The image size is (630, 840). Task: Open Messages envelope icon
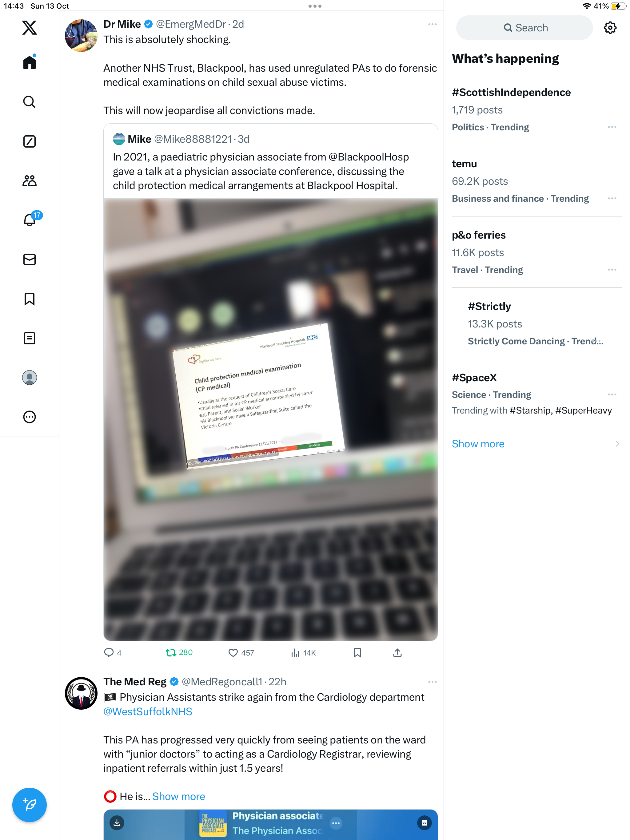29,260
